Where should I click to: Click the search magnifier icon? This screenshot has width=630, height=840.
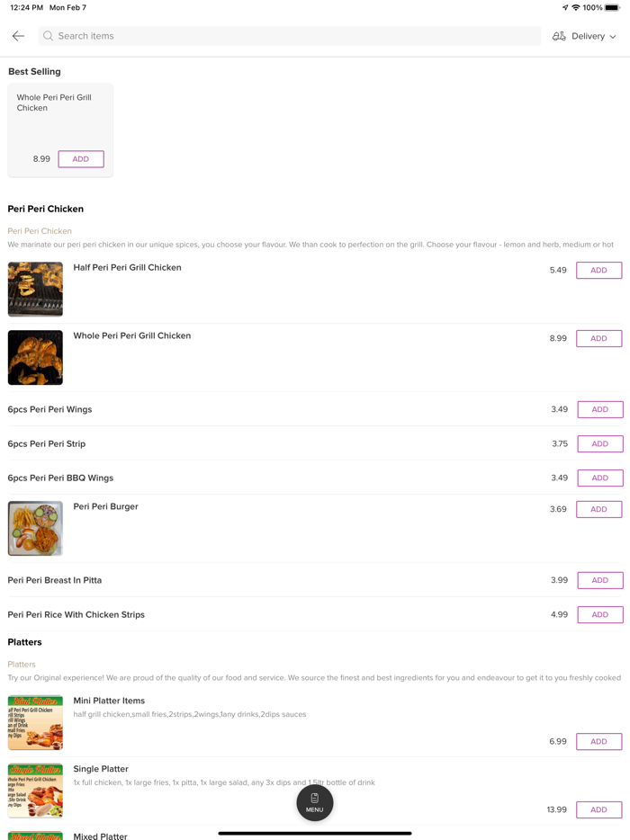coord(49,36)
